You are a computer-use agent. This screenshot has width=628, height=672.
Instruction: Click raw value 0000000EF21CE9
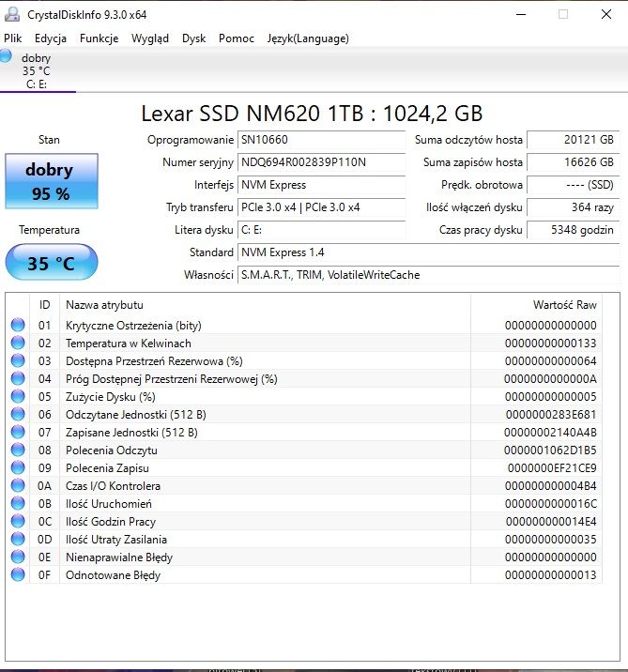pyautogui.click(x=552, y=468)
